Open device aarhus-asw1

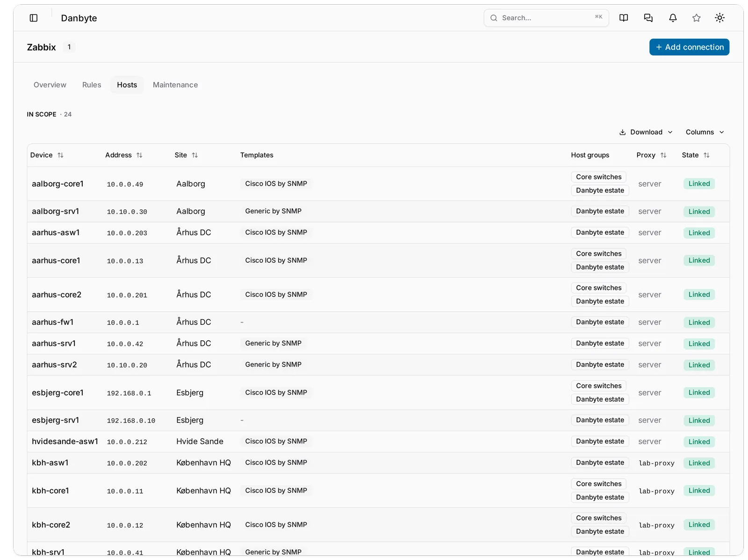[56, 232]
